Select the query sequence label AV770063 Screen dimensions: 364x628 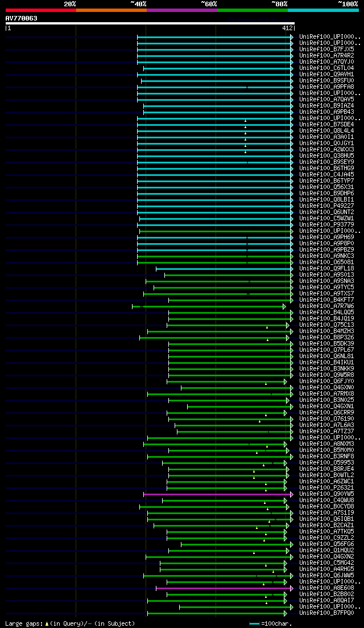point(22,18)
